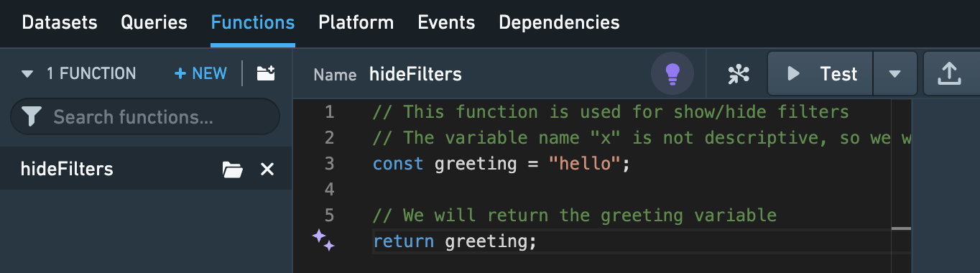Screen dimensions: 980x273
Task: Collapse the 1 FUNCTION section triangle
Action: coord(28,73)
